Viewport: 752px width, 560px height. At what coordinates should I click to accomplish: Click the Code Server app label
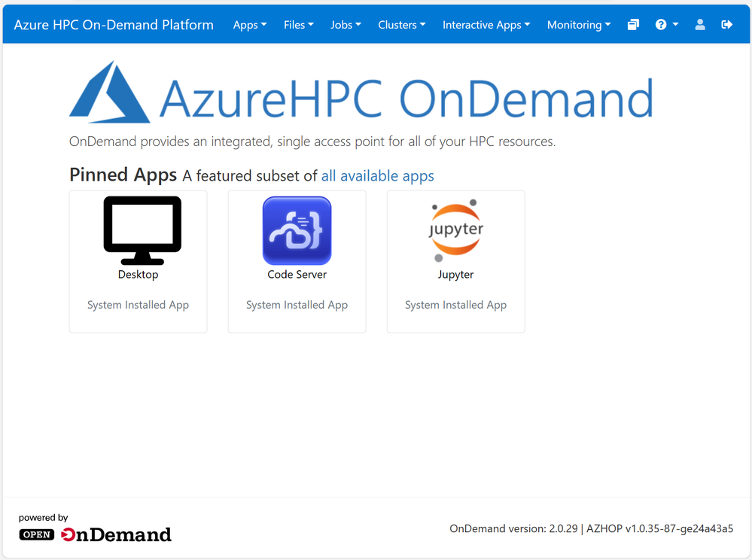(297, 274)
